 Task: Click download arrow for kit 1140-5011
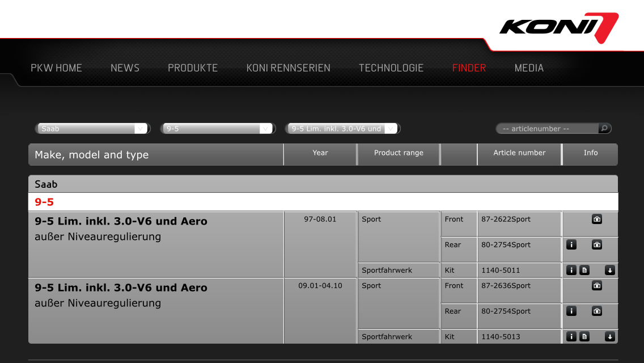pos(610,270)
